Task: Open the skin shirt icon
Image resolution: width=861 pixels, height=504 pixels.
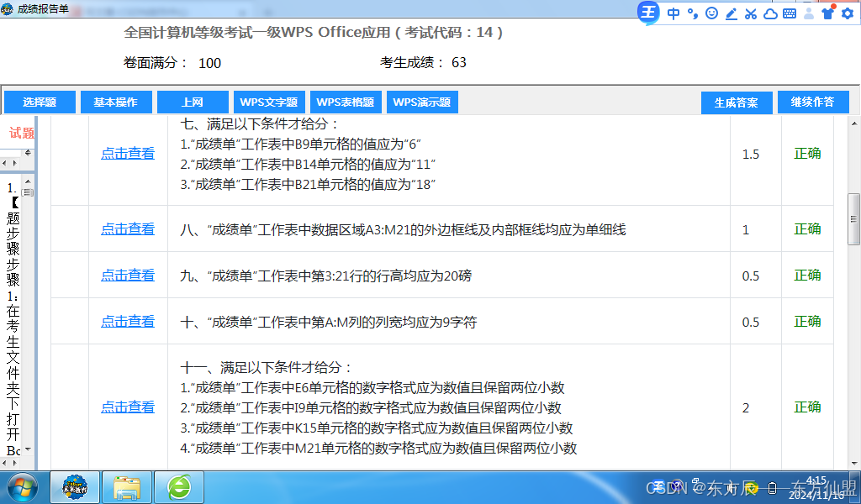Action: (x=827, y=13)
